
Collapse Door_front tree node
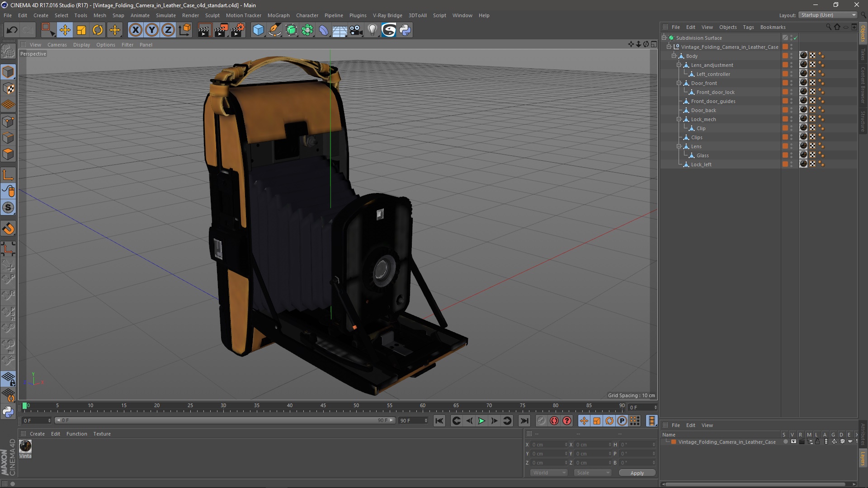tap(679, 83)
